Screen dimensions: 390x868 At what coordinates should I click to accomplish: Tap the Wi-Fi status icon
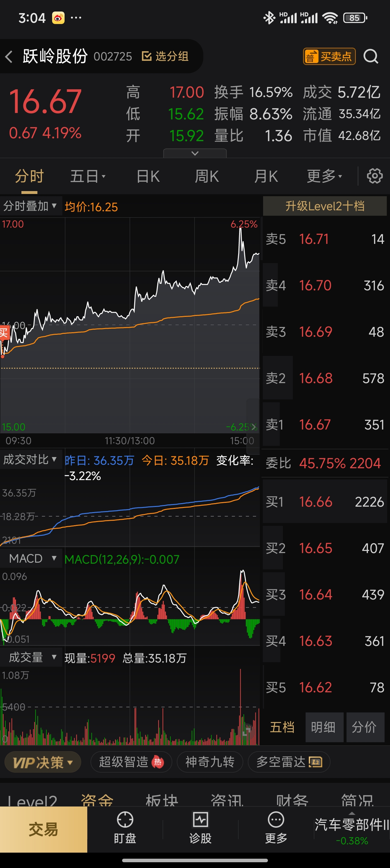point(330,18)
